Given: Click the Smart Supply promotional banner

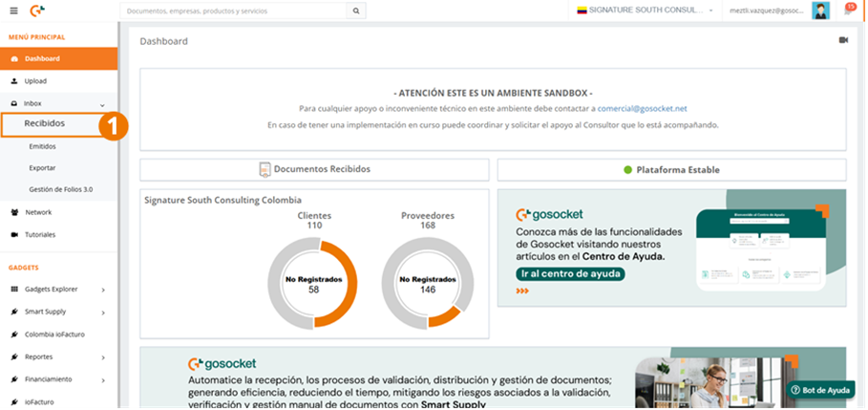Looking at the screenshot, I should click(x=493, y=379).
